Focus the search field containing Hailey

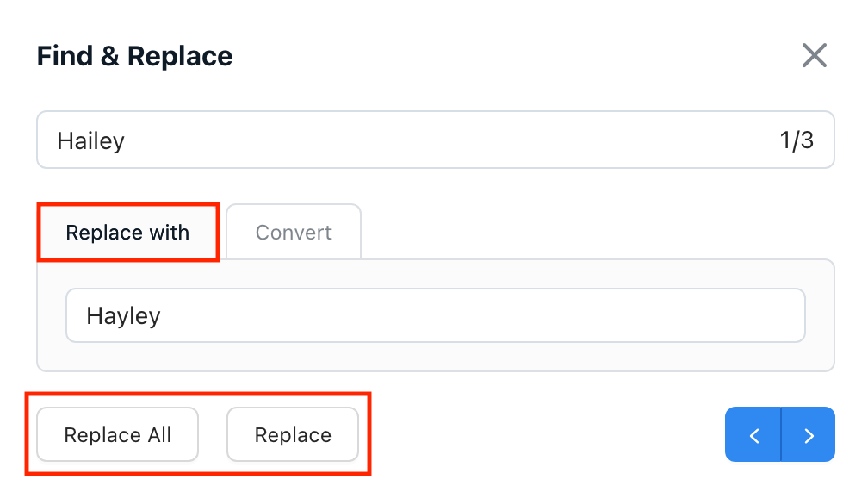coord(387,140)
